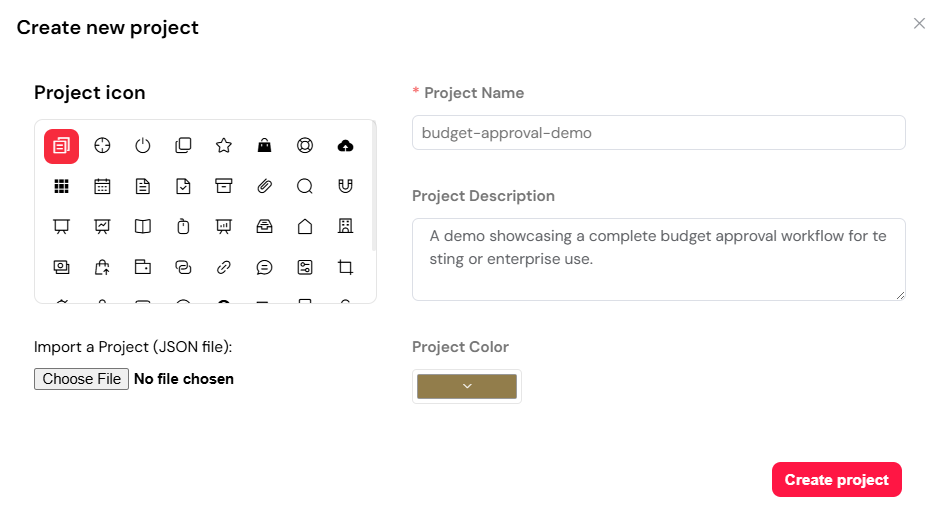Pick the magnifying glass search icon

pyautogui.click(x=305, y=186)
